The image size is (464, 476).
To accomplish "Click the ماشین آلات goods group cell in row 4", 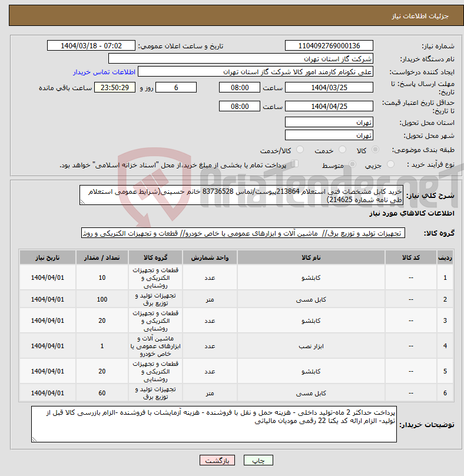I will (x=155, y=346).
